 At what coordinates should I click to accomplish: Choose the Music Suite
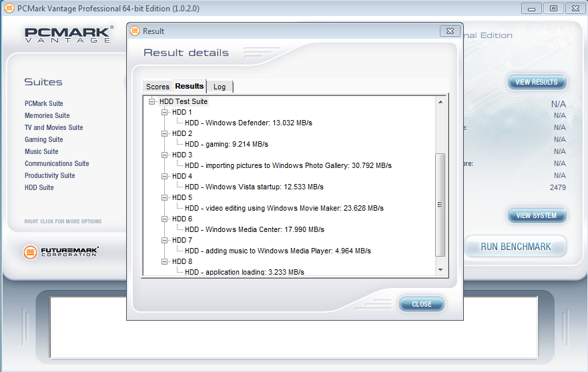(41, 151)
